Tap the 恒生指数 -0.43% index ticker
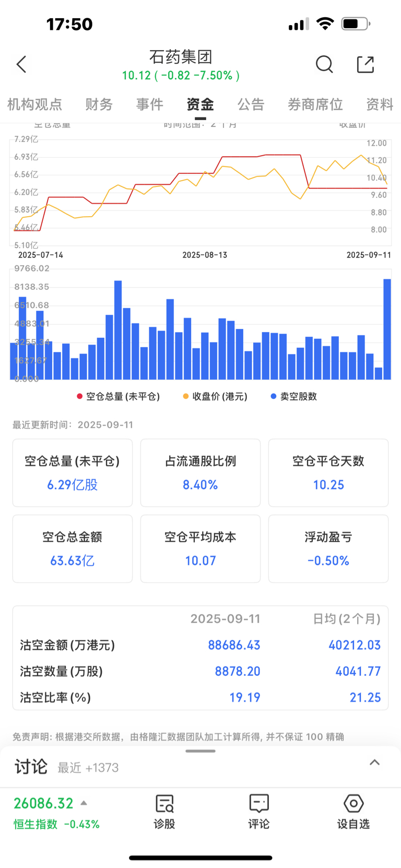401x868 pixels. (x=56, y=824)
